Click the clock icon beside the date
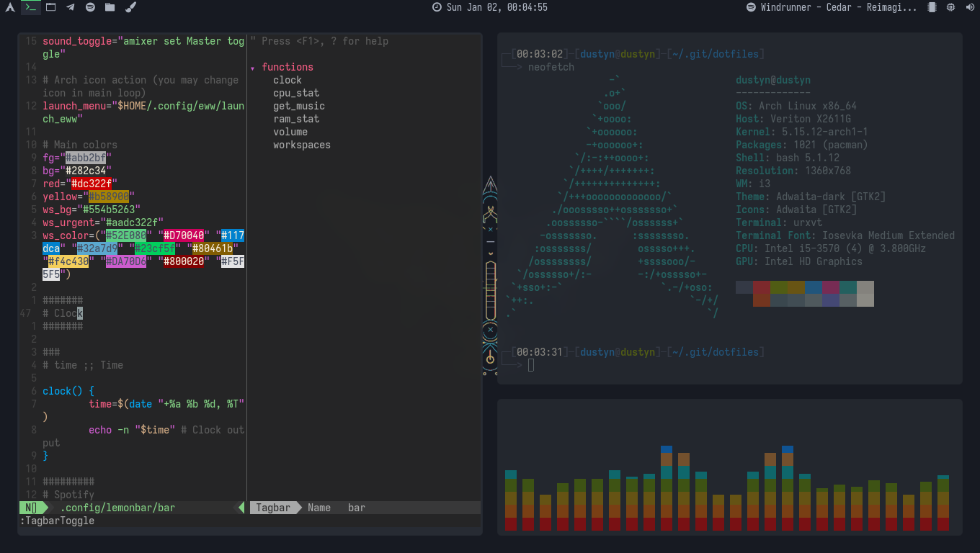 pyautogui.click(x=437, y=7)
